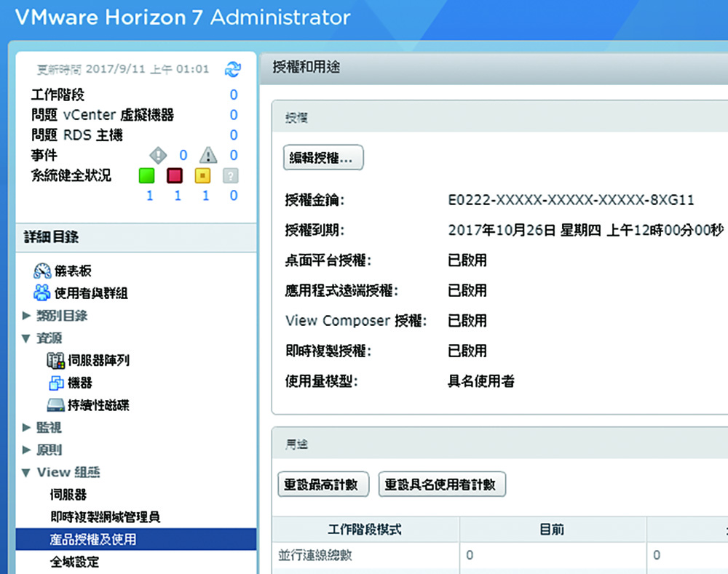The height and width of the screenshot is (574, 728).
Task: Click the 編輯授權... button
Action: pyautogui.click(x=323, y=158)
